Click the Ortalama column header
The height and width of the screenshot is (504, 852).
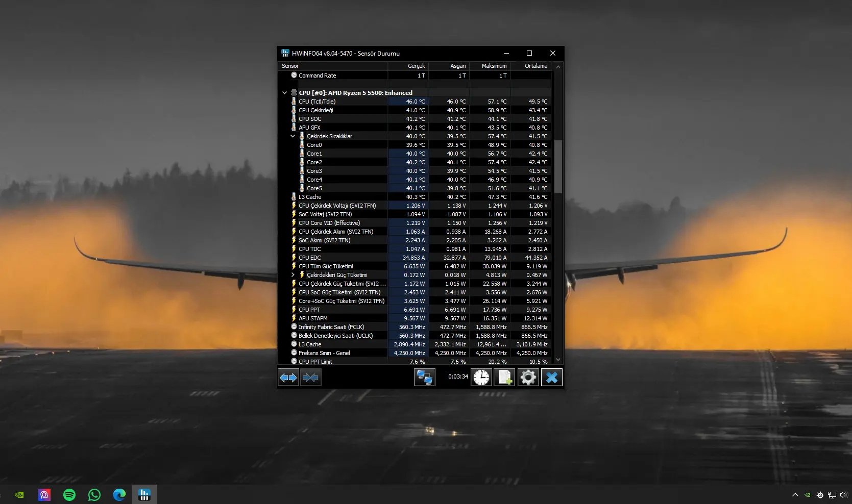click(531, 66)
